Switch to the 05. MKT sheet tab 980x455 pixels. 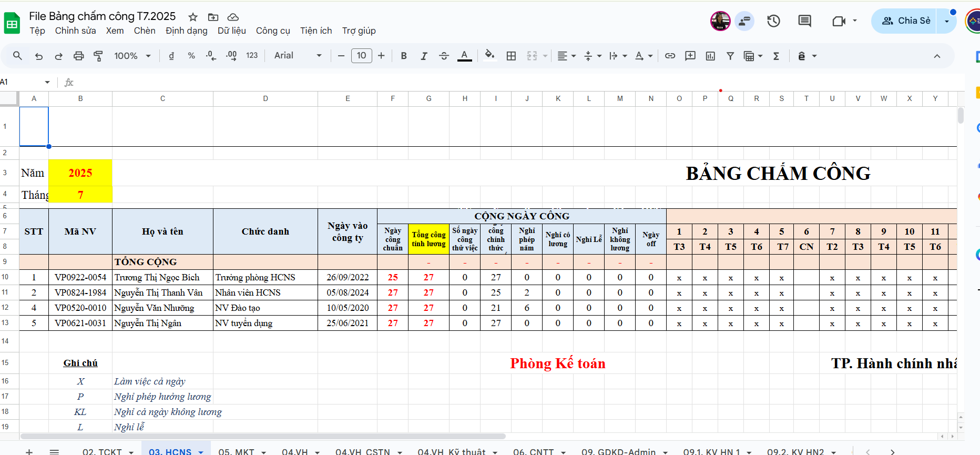pos(236,451)
